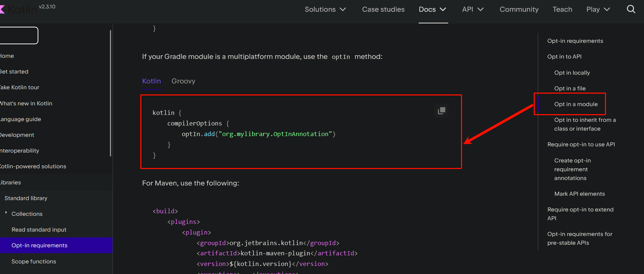This screenshot has width=644, height=274.
Task: Go to Opt in locally section
Action: [572, 73]
